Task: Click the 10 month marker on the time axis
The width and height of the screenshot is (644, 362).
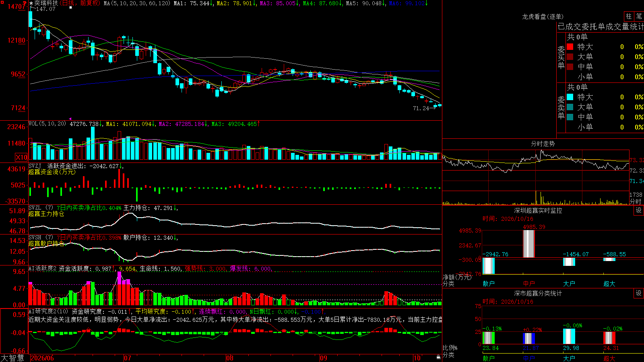Action: point(417,358)
